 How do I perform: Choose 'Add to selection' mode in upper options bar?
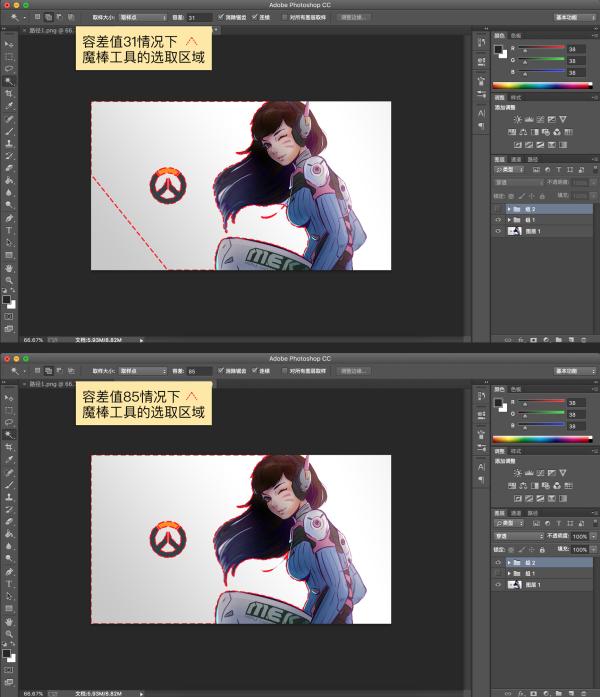click(48, 17)
